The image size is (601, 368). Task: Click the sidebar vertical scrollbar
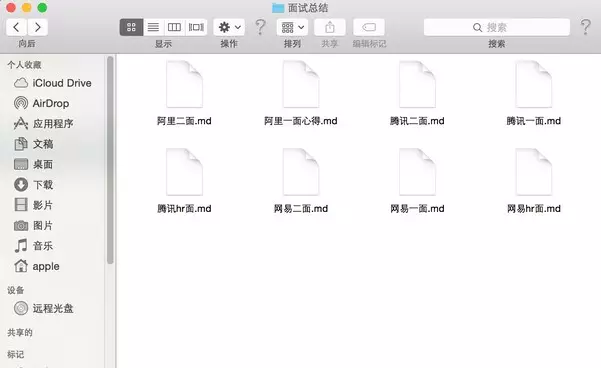coord(110,160)
